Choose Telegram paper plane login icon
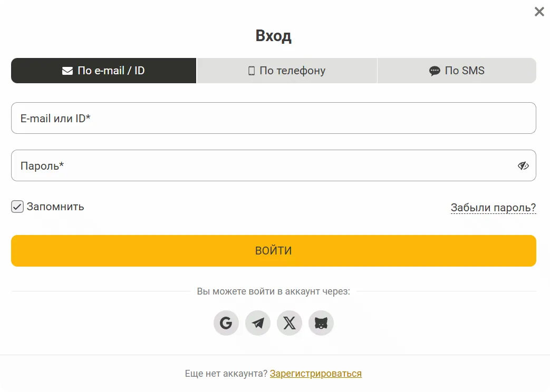Screen dimensions: 550x392 coord(258,323)
